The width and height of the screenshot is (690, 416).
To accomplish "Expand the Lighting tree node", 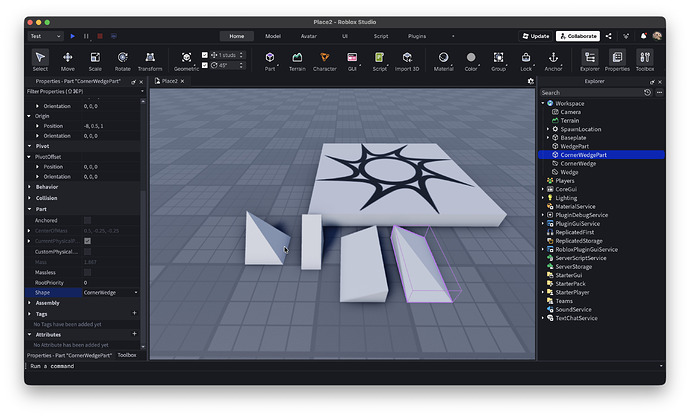I will (543, 198).
